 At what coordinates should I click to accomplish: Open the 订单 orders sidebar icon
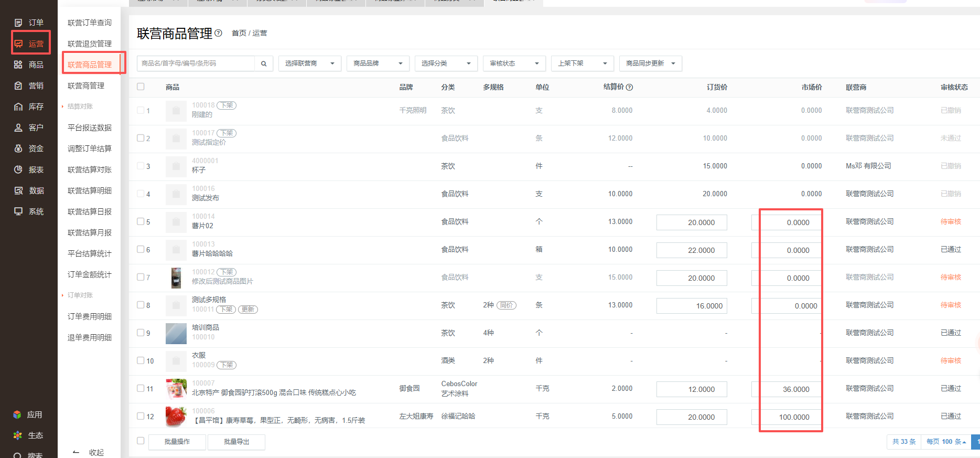point(18,23)
